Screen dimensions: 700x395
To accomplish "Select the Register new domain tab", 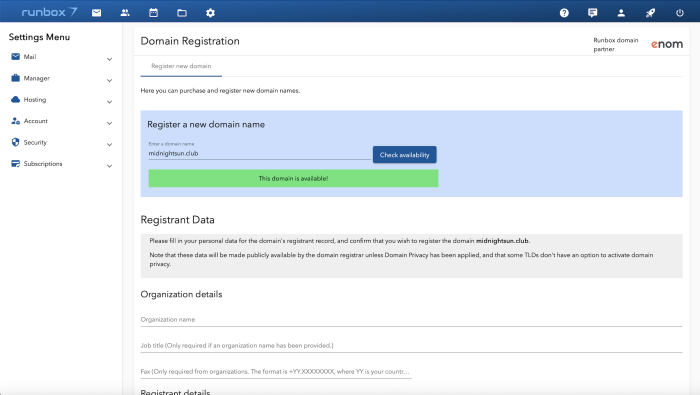I will click(181, 66).
